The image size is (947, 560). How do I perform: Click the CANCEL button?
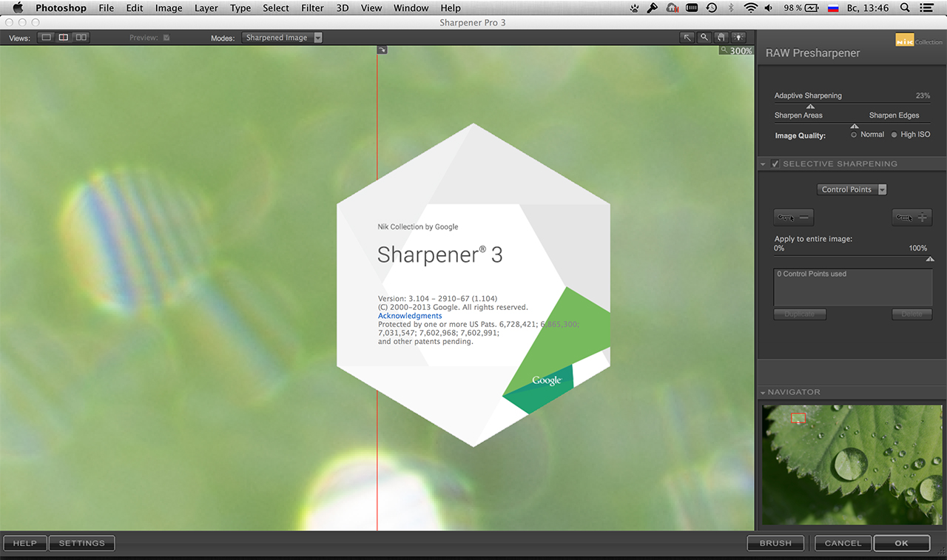[843, 543]
